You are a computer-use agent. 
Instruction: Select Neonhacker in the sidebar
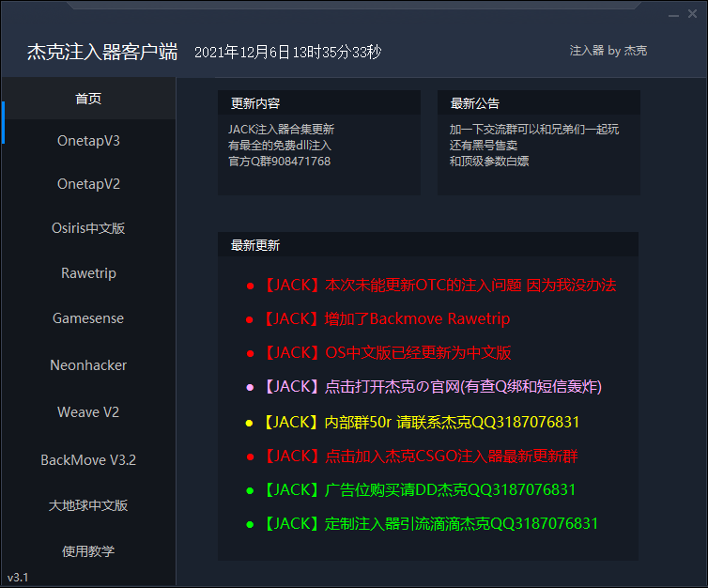88,364
